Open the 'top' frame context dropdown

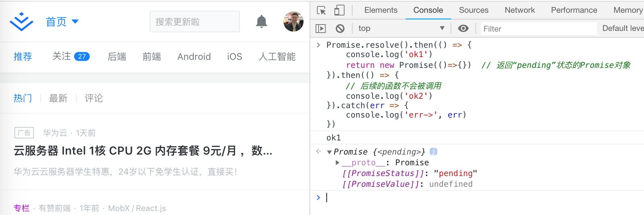(x=402, y=28)
